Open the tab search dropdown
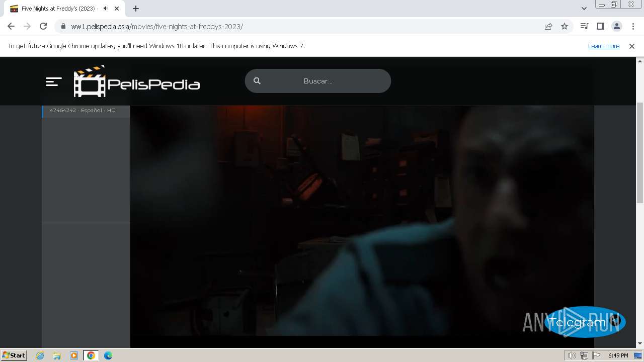644x362 pixels. [584, 9]
